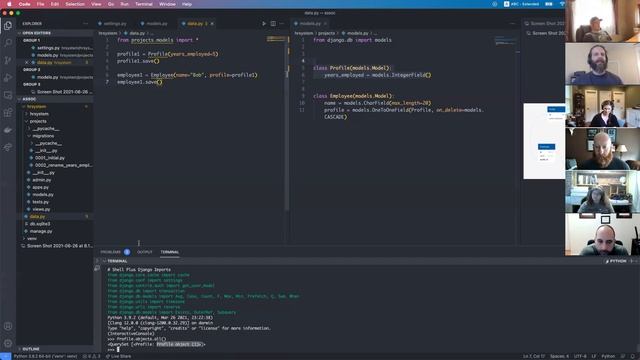Image resolution: width=640 pixels, height=360 pixels.
Task: Open manage.py in explorer
Action: pyautogui.click(x=41, y=231)
